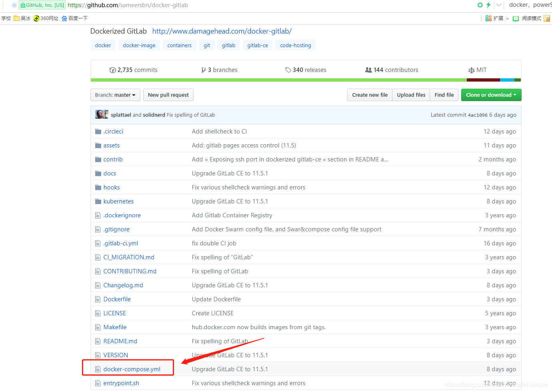This screenshot has width=552, height=392.
Task: Click Upload files button
Action: (x=411, y=95)
